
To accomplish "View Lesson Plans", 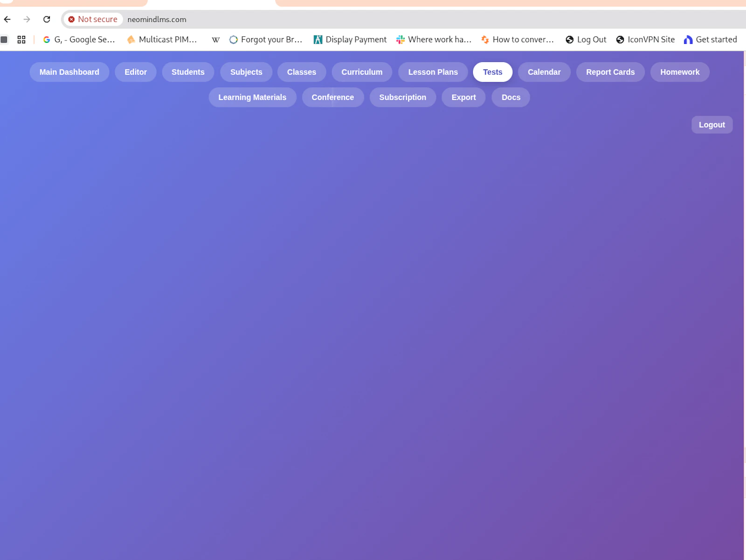I will pos(433,72).
